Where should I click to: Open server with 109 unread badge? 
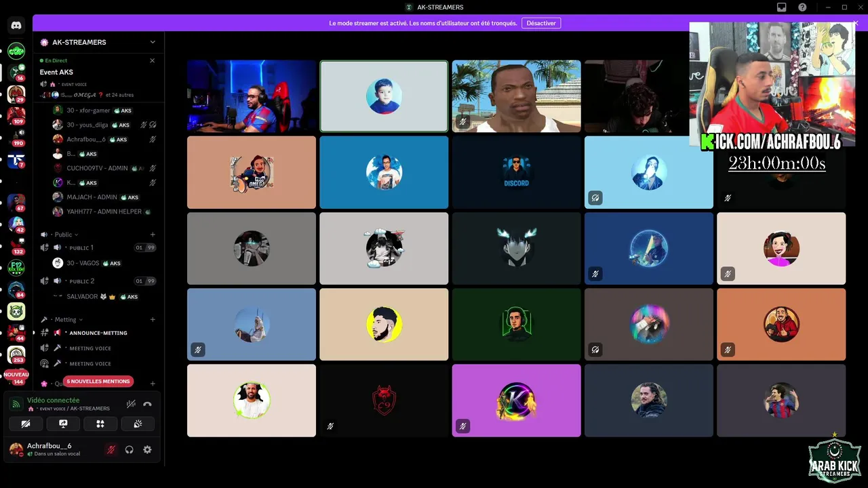(x=16, y=116)
